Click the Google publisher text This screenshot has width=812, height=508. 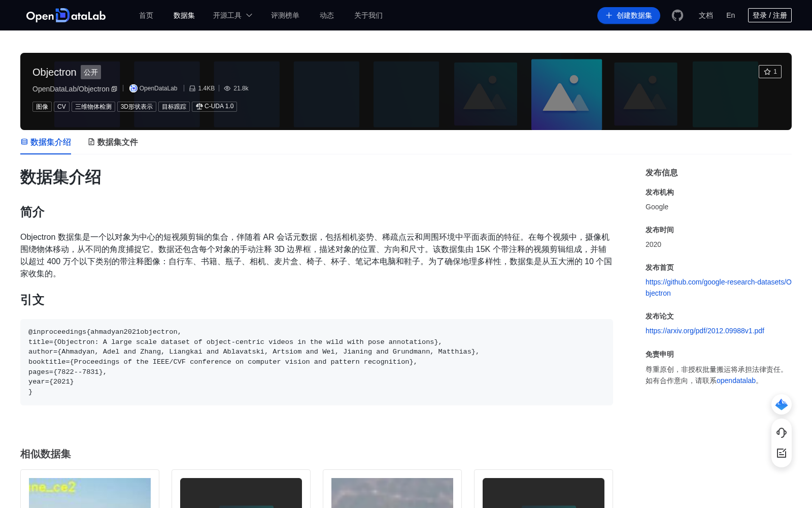(657, 207)
